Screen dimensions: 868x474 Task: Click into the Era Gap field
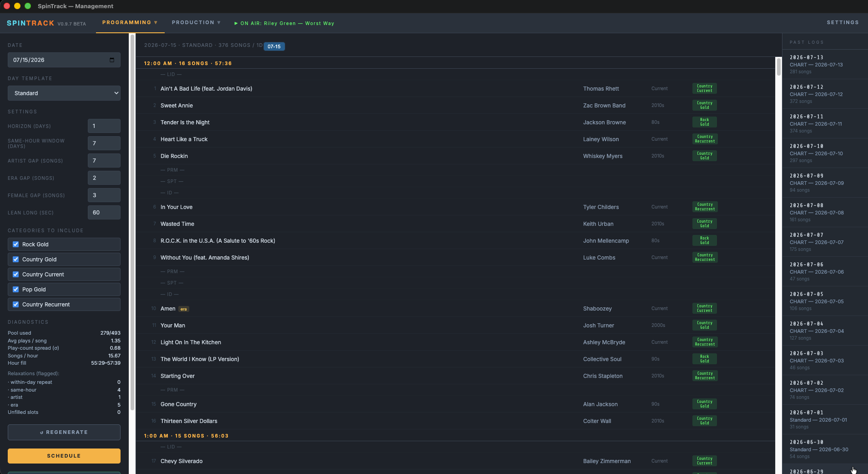[x=104, y=178]
